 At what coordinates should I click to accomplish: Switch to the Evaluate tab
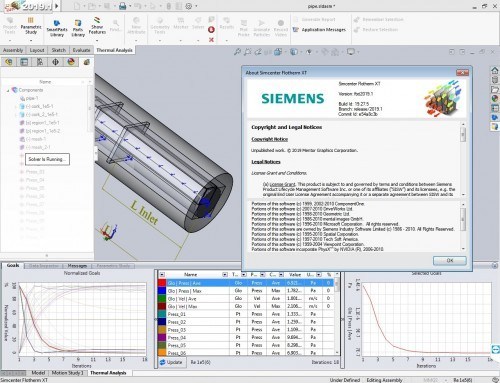coord(81,50)
